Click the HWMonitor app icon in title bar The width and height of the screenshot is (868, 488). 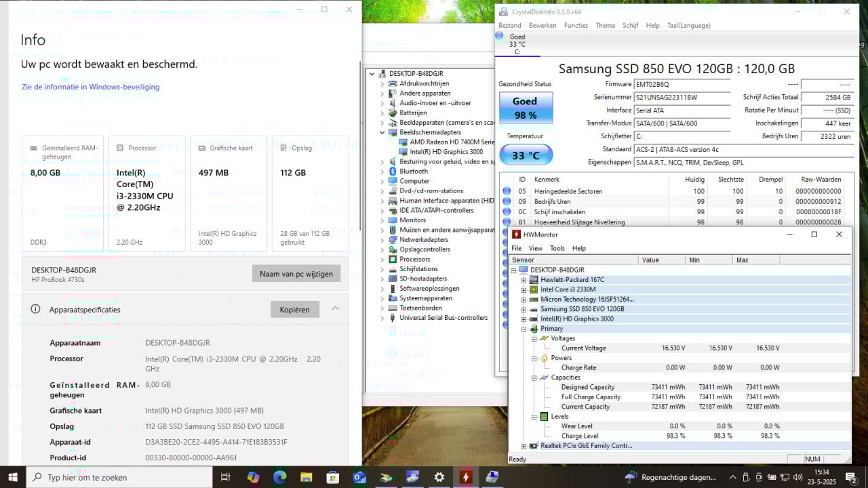pos(517,235)
